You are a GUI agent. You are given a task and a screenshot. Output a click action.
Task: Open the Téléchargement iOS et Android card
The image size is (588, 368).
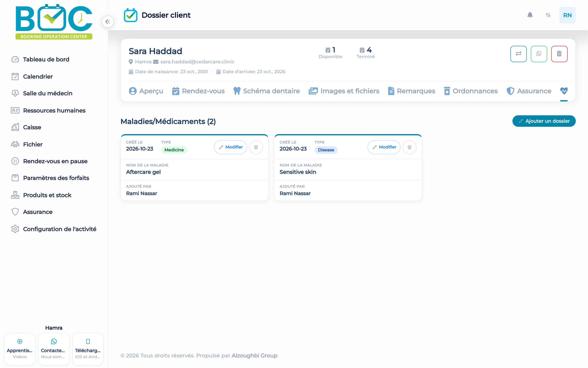click(x=88, y=349)
